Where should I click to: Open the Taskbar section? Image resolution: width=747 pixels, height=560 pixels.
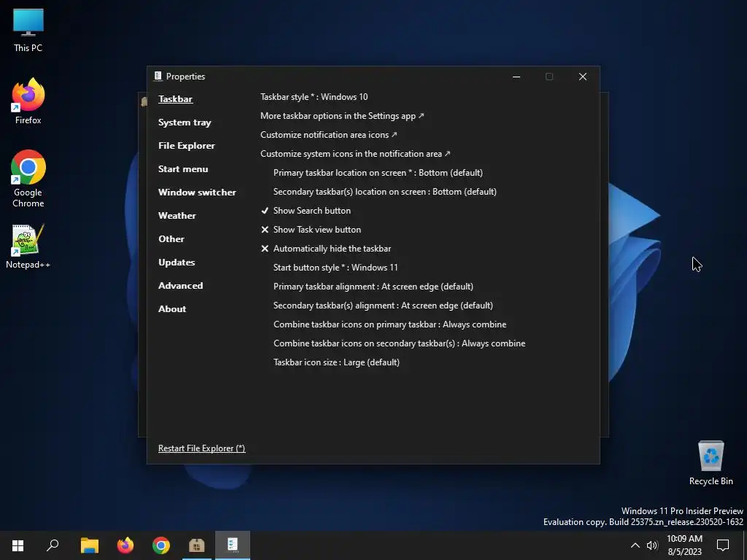[x=175, y=99]
